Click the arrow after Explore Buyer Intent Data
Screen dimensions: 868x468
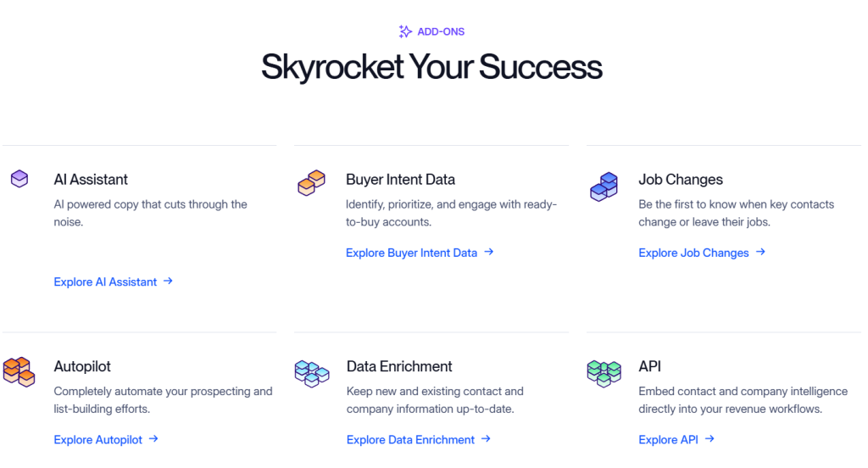488,252
